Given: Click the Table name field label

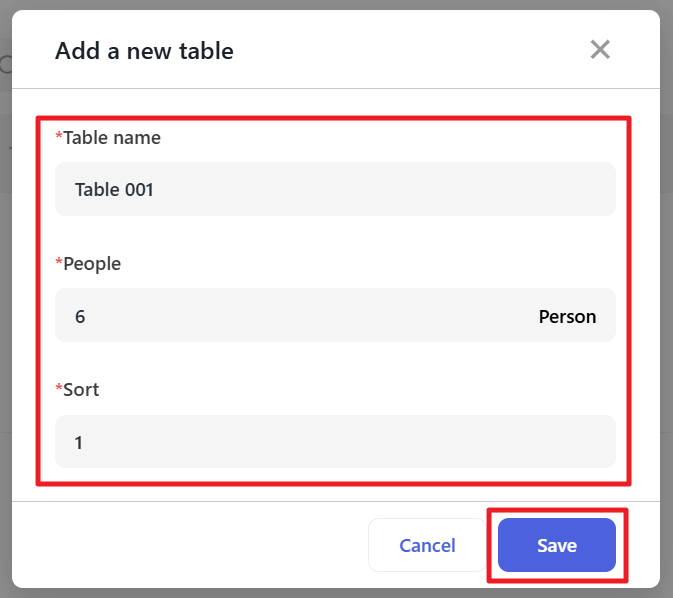Looking at the screenshot, I should point(112,138).
